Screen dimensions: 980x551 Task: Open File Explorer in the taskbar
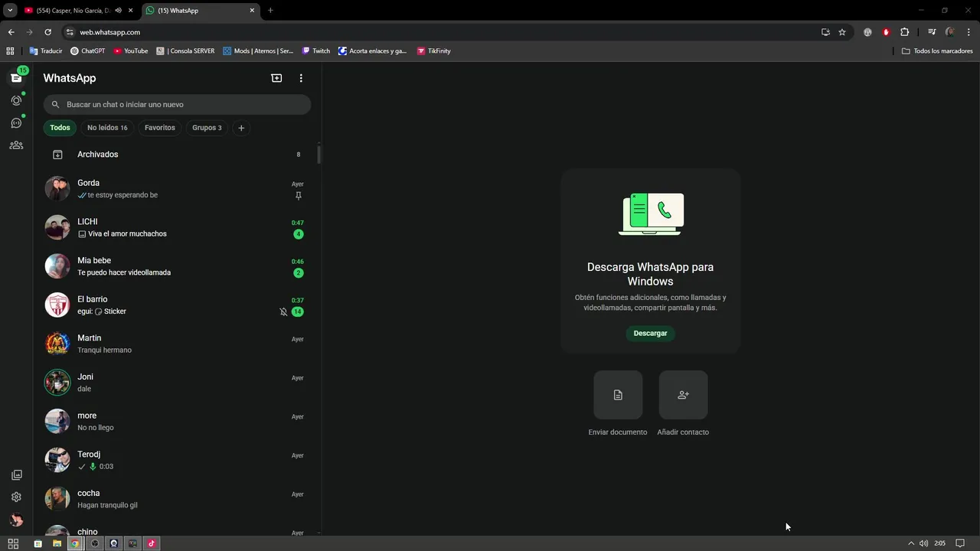click(x=57, y=543)
